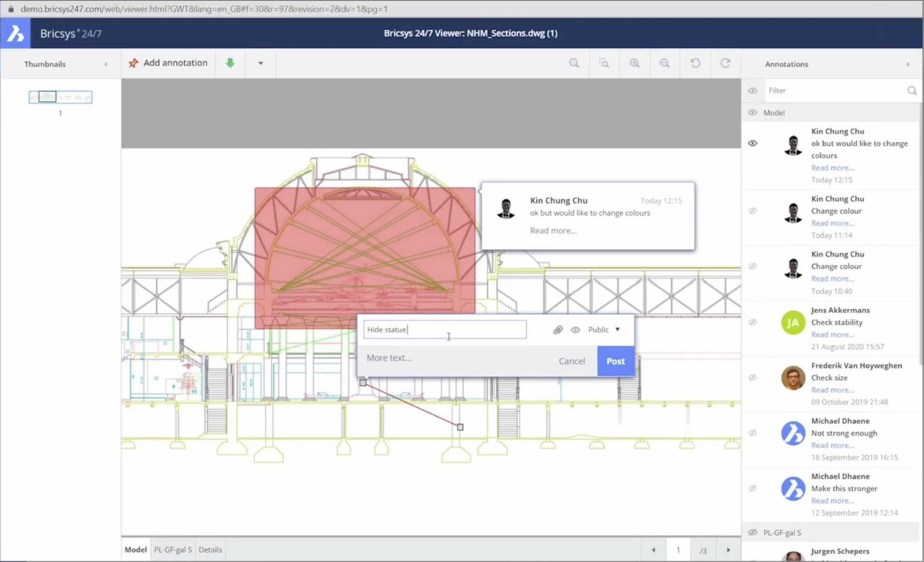Click the Bricsys 24/7 logo icon
Screen dimensions: 924x562
point(15,33)
